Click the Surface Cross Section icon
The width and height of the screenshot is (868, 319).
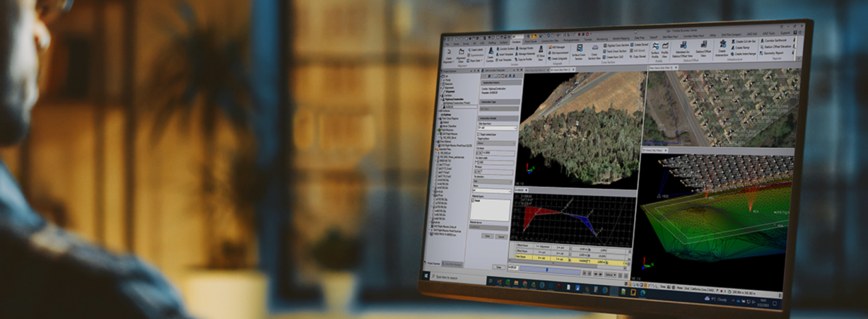coord(579,52)
